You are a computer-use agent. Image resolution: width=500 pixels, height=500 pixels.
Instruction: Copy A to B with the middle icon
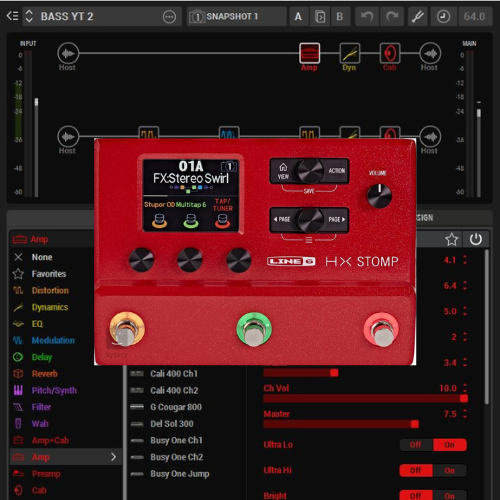click(x=320, y=16)
